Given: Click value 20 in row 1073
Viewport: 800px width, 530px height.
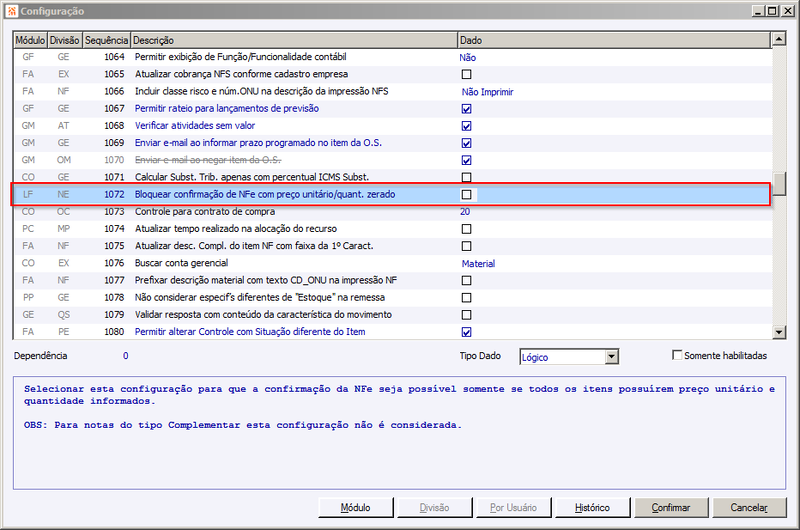Looking at the screenshot, I should (465, 211).
